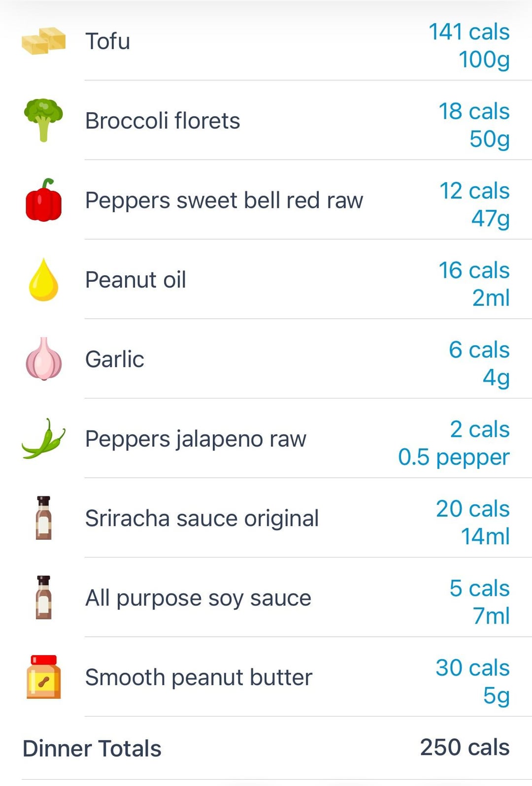
Task: Select Peppers sweet bell red raw
Action: pos(266,200)
